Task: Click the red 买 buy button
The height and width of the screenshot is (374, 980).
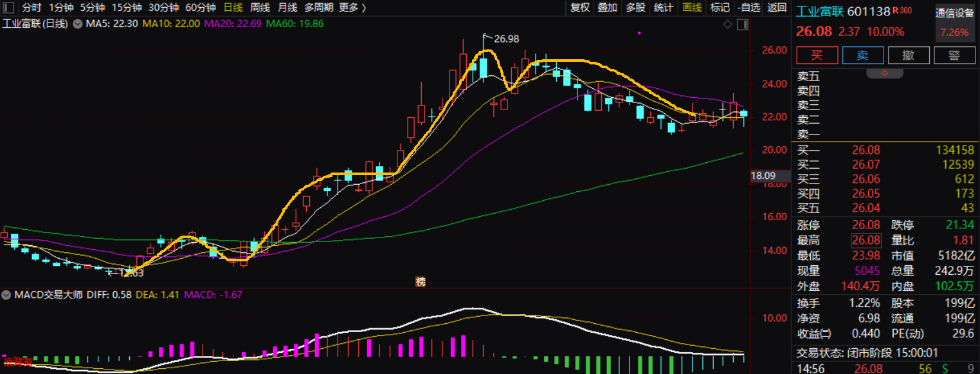Action: (x=817, y=55)
